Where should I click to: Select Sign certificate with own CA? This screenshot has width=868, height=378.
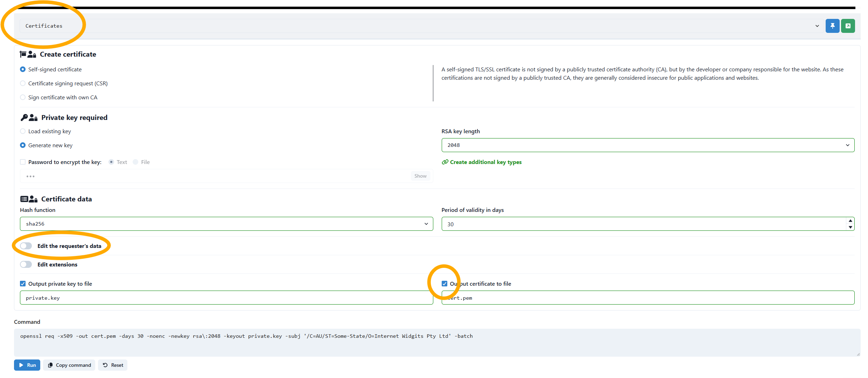coord(23,97)
